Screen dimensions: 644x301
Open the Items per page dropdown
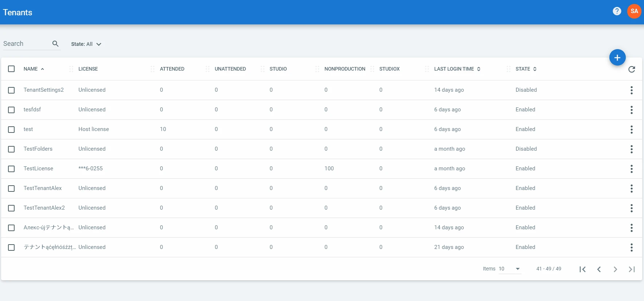tap(510, 269)
